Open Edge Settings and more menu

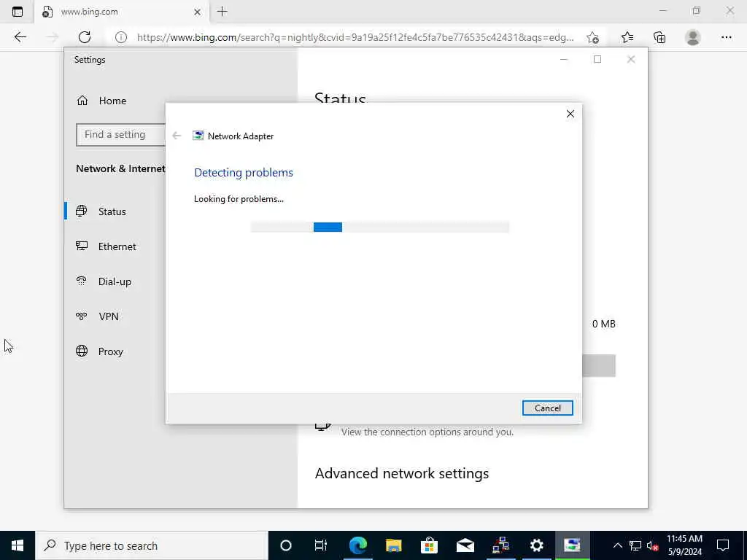(x=726, y=37)
